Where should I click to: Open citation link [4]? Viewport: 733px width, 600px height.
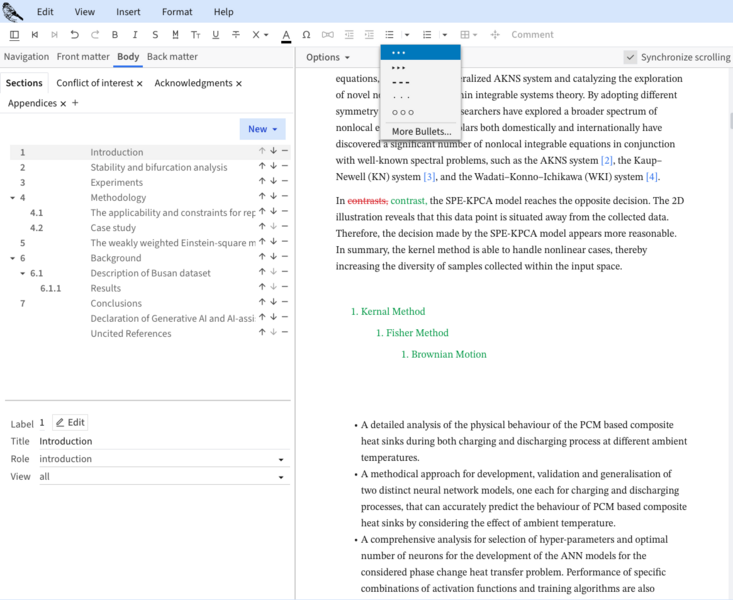click(652, 177)
